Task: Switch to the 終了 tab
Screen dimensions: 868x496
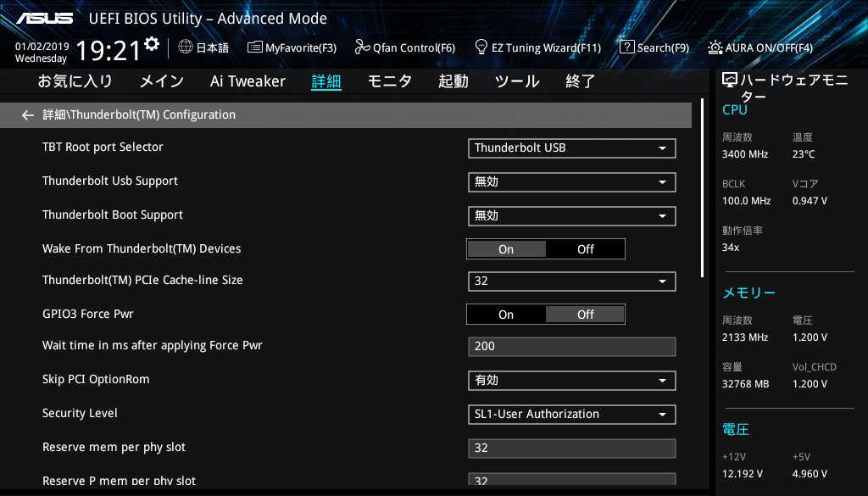Action: 580,81
